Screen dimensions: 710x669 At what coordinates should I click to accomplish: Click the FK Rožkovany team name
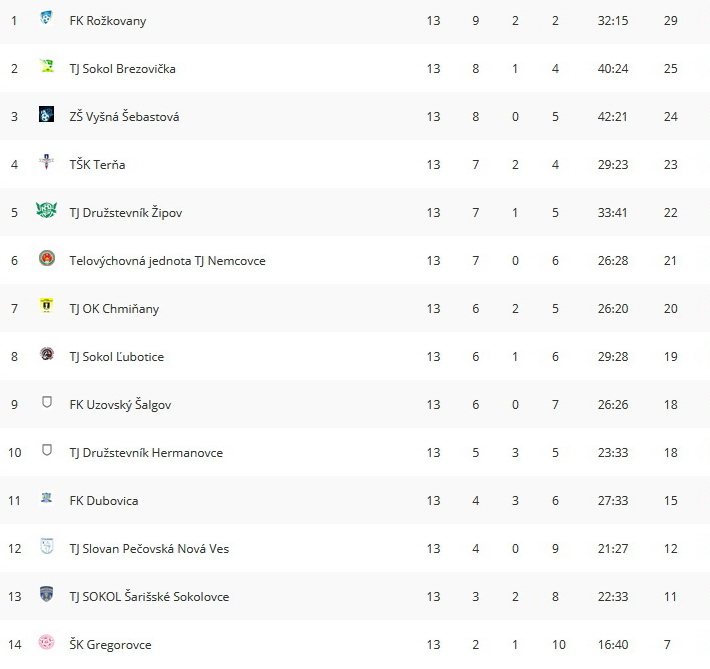[x=108, y=21]
